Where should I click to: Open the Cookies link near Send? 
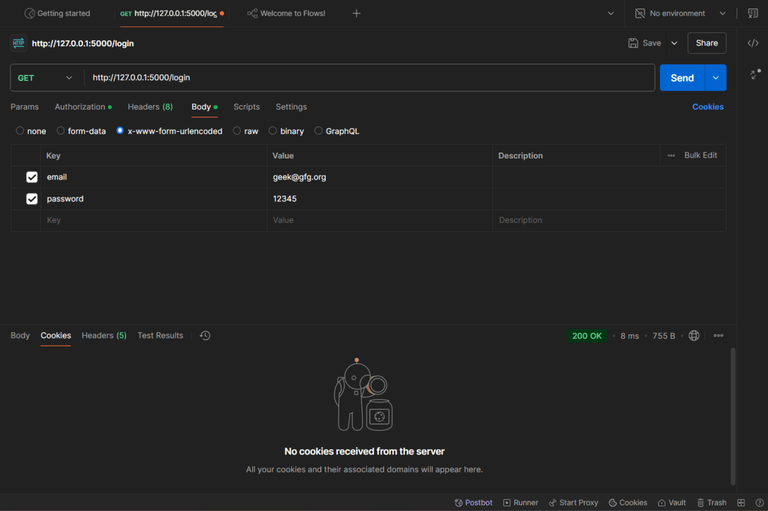[708, 107]
